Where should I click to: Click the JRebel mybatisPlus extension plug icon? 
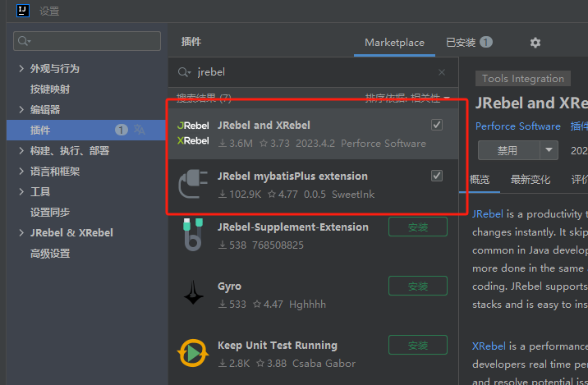[193, 184]
